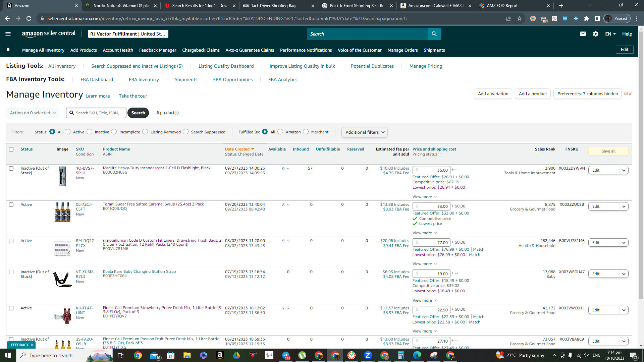Open the Action on 0 selected dropdown

(x=33, y=113)
